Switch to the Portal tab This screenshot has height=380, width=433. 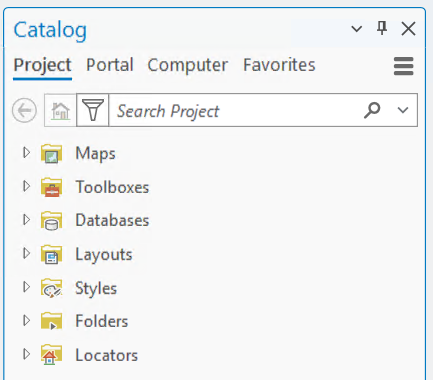pos(110,65)
